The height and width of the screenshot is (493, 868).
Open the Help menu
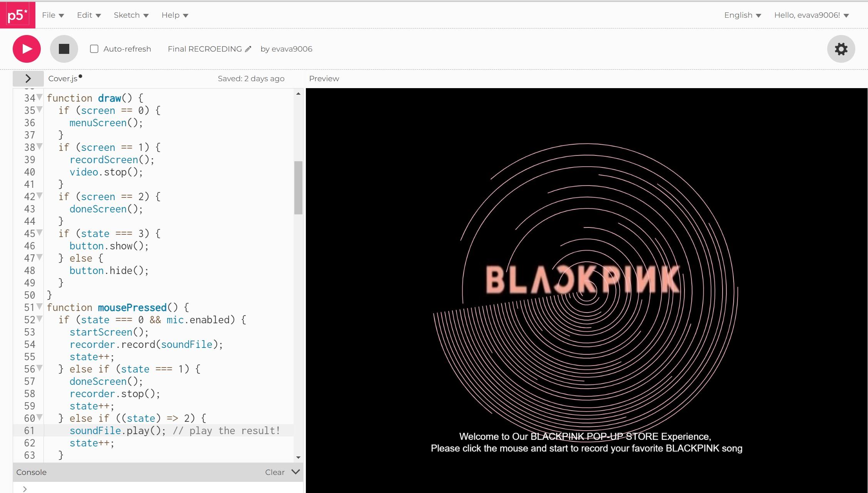coord(175,15)
